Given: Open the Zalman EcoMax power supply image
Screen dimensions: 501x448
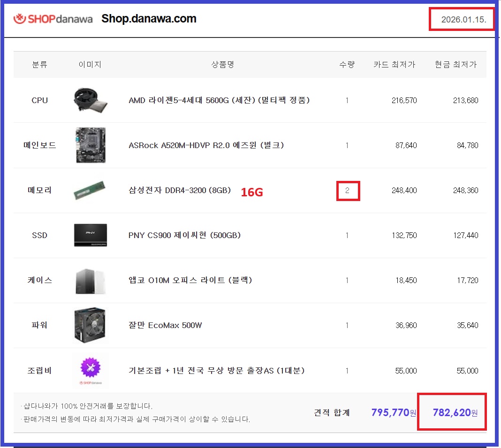Looking at the screenshot, I should (x=90, y=325).
